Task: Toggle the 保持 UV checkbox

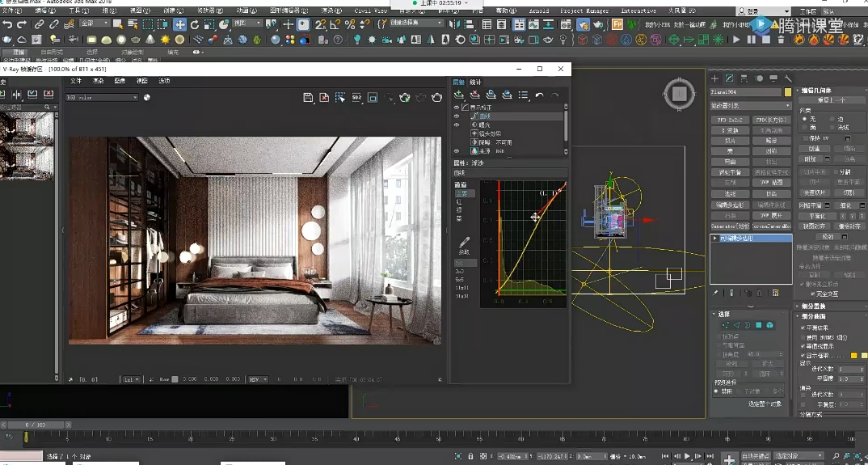Action: [804, 138]
